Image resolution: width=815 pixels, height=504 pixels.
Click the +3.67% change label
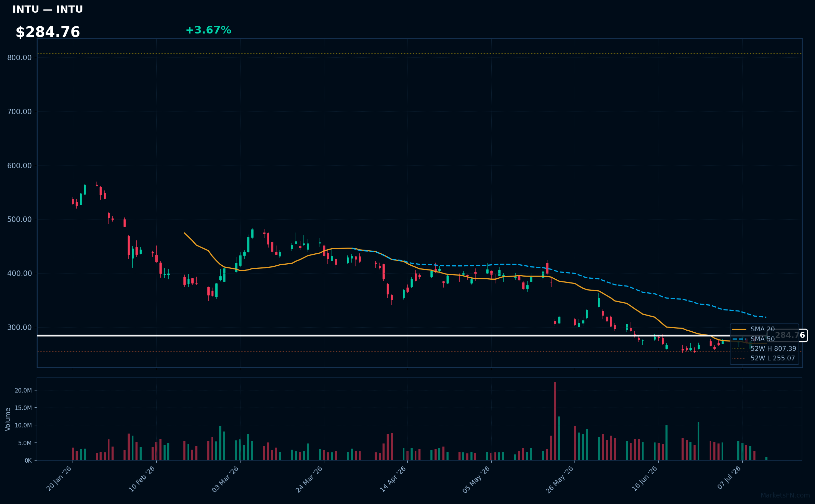(208, 30)
